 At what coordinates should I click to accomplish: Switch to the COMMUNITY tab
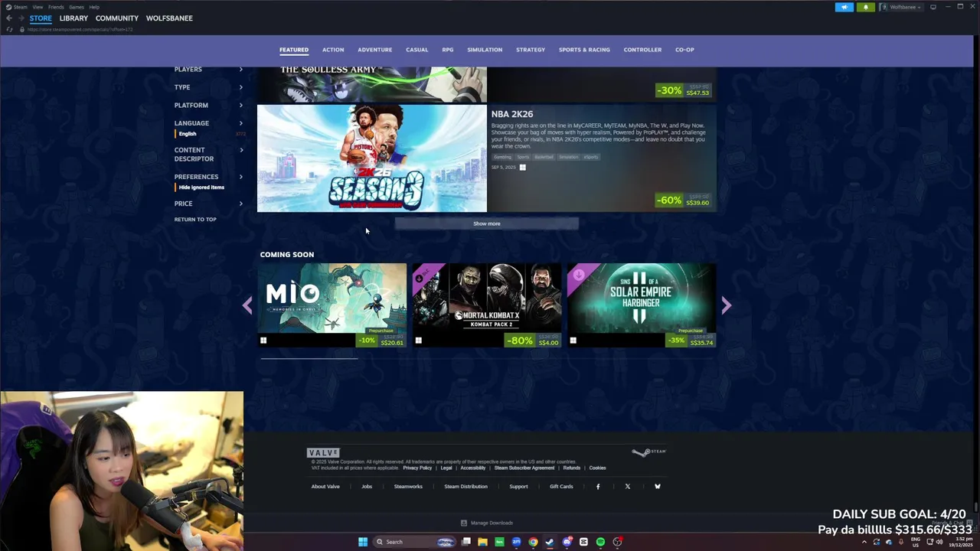(x=117, y=18)
